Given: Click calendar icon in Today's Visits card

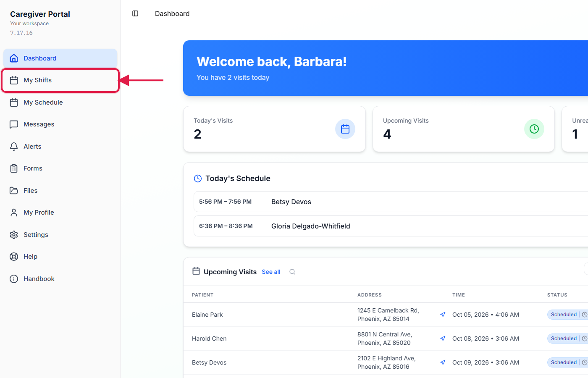Looking at the screenshot, I should click(345, 129).
